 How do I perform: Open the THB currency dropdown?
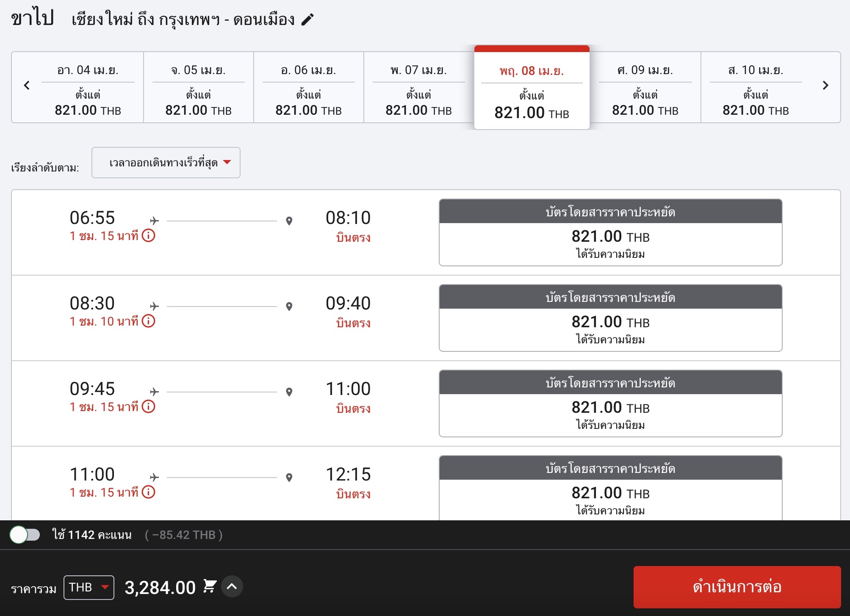[x=89, y=588]
